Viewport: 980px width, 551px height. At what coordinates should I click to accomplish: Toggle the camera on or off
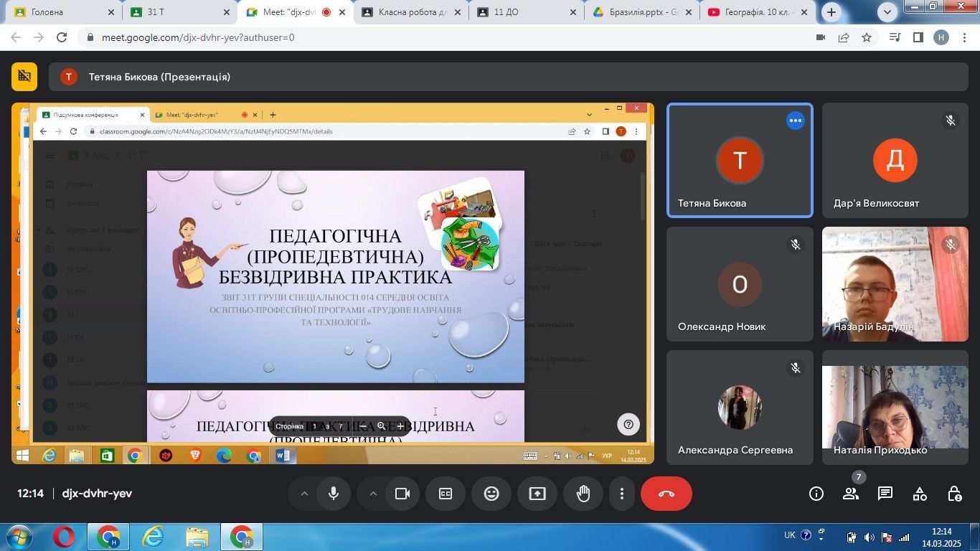402,494
